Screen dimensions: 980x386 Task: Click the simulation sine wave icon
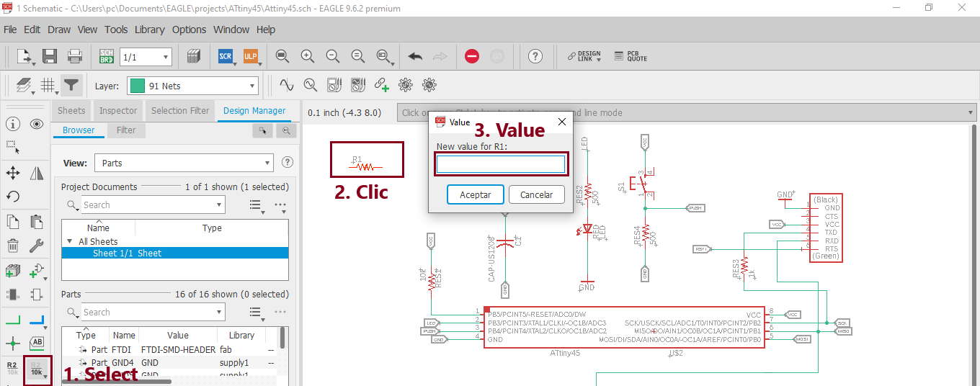286,85
